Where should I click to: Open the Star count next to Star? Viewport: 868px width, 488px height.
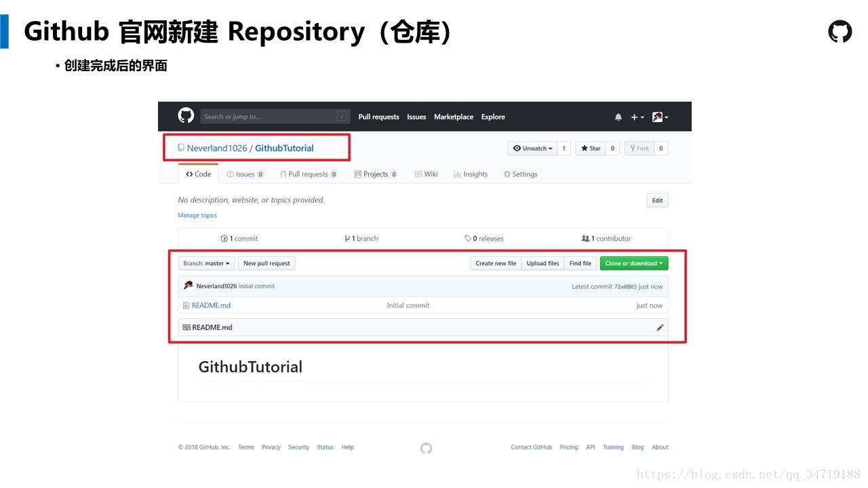(612, 148)
